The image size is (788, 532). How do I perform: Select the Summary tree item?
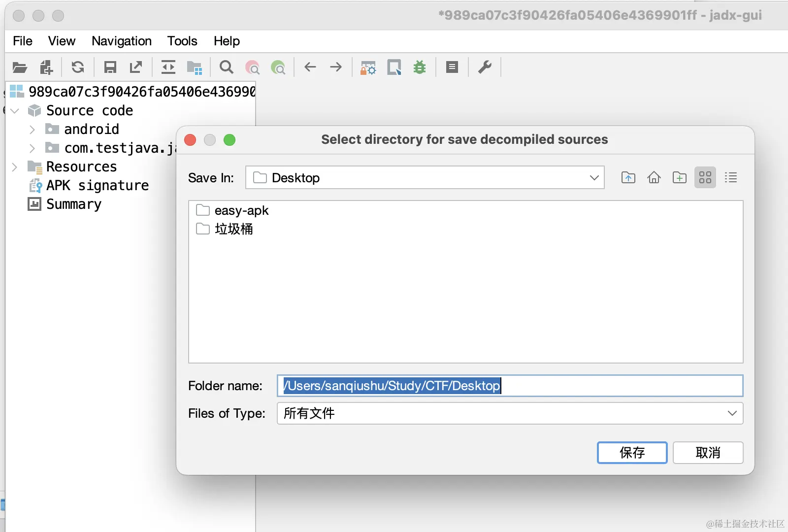point(65,204)
